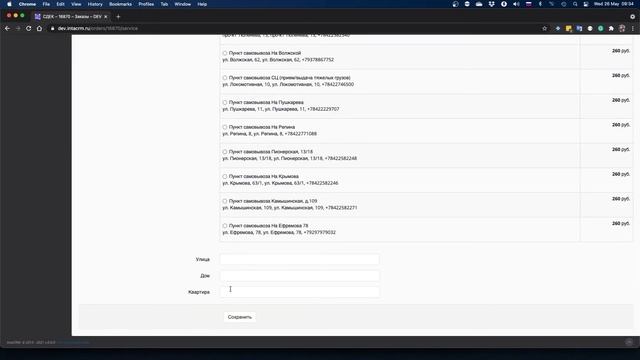Bookmark this page with the star icon
This screenshot has width=640, height=360.
(x=544, y=29)
